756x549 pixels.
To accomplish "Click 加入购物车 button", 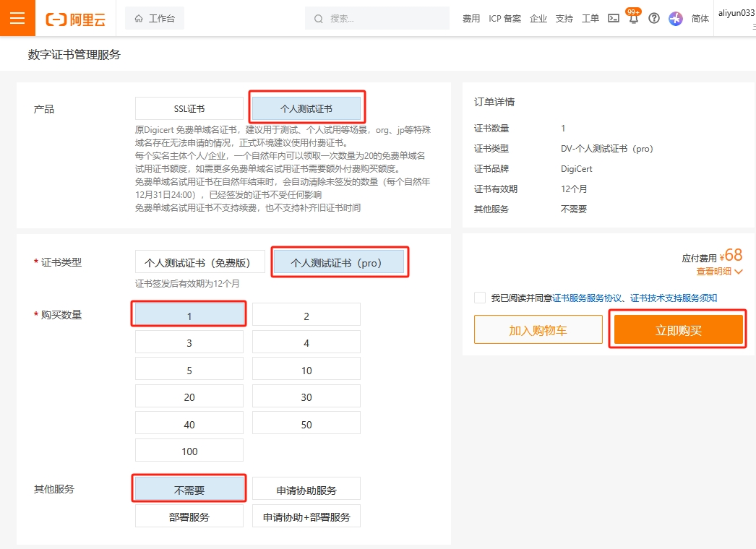I will point(538,329).
